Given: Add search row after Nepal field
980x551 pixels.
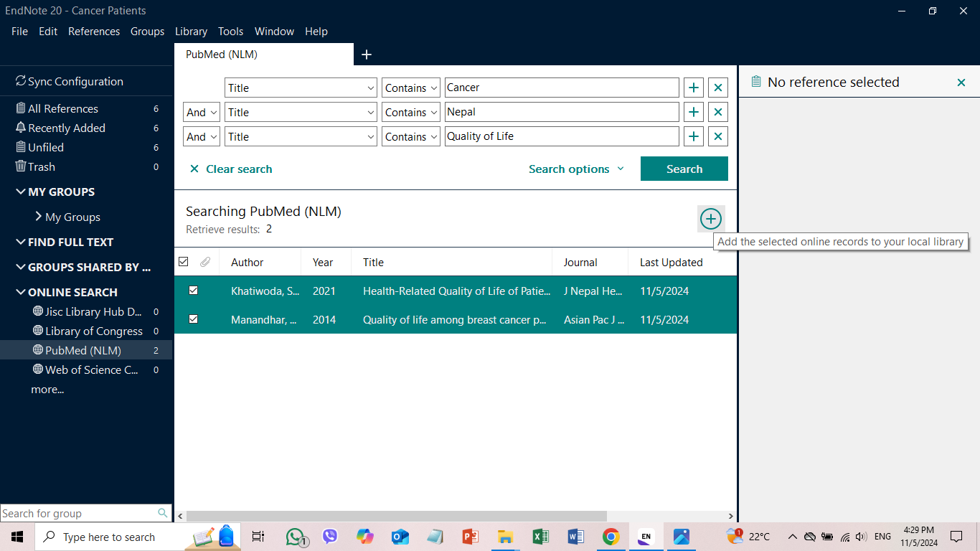Looking at the screenshot, I should [694, 112].
